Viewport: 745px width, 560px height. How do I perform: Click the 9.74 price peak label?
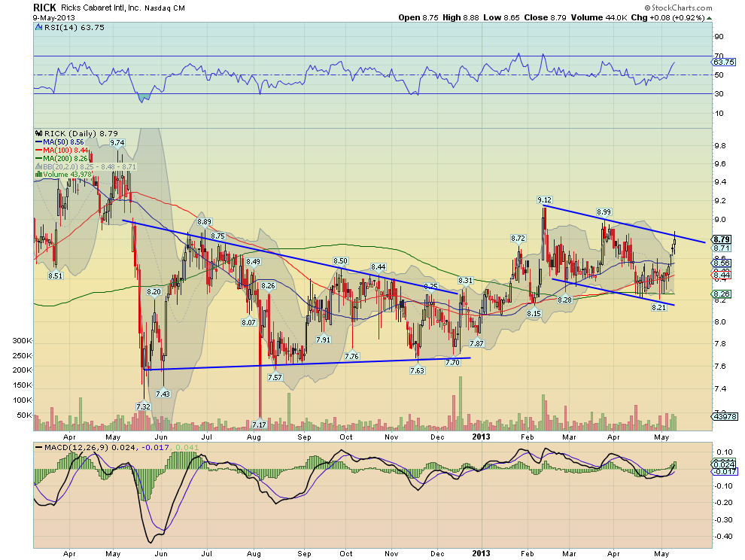[117, 142]
